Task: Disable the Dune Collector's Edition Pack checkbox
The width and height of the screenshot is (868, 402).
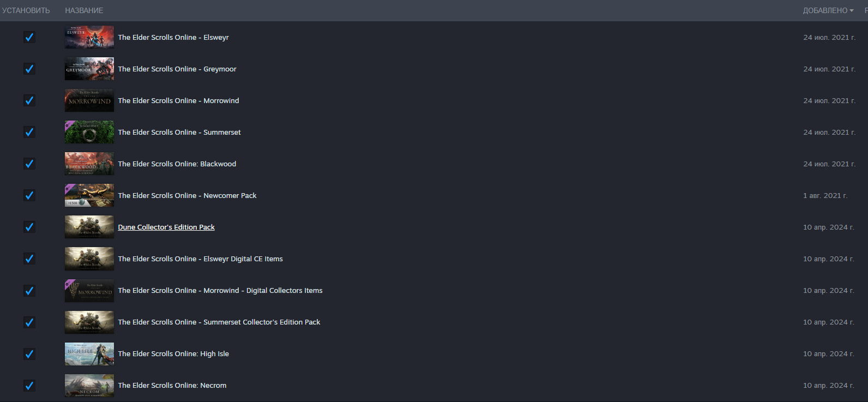Action: [x=29, y=227]
